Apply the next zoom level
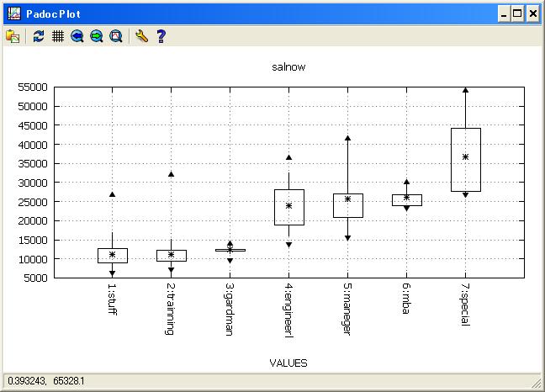Image resolution: width=545 pixels, height=392 pixels. tap(97, 36)
